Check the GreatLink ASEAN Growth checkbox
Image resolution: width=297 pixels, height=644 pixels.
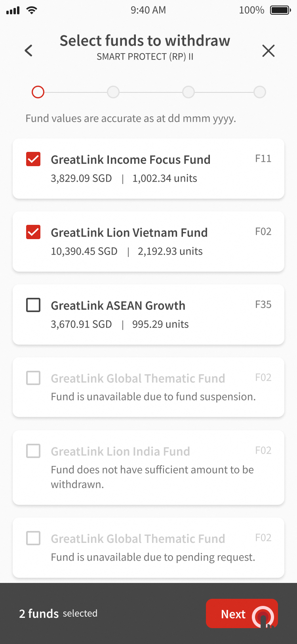[33, 305]
